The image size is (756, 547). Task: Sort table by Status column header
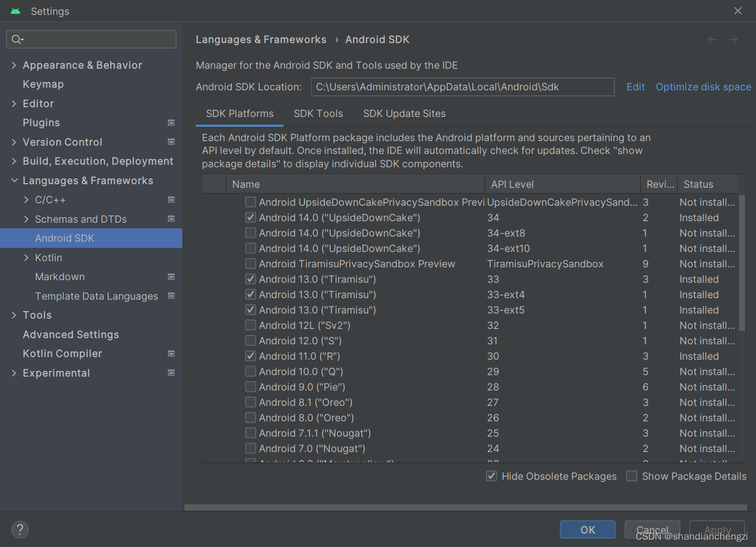(708, 184)
